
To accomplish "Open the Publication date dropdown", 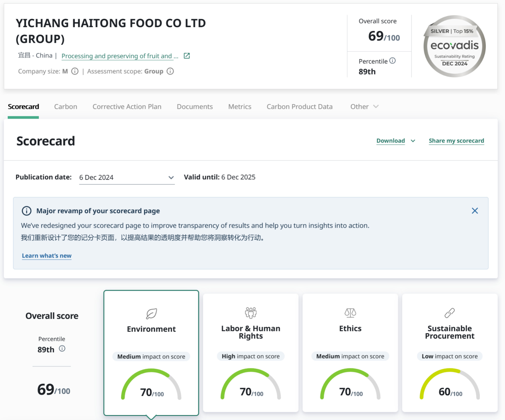I will tap(127, 177).
